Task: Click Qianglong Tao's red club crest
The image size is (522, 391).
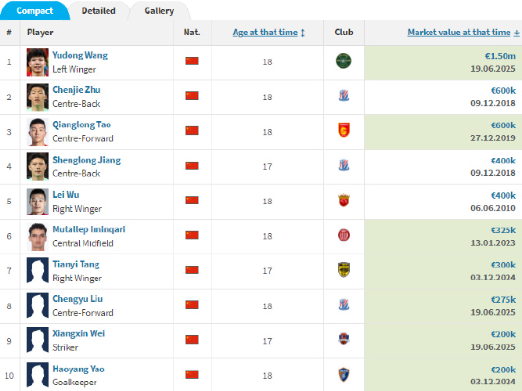Action: (x=344, y=130)
